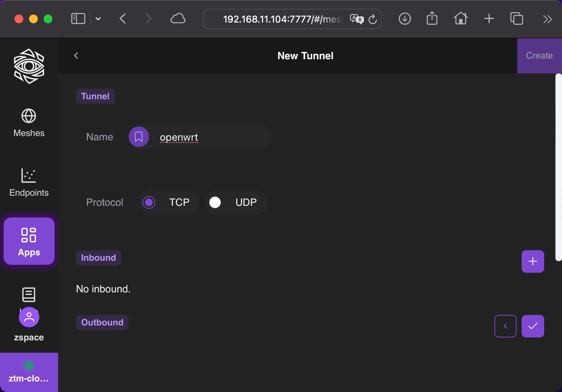Add a new inbound with plus button
The width and height of the screenshot is (562, 392).
click(x=533, y=261)
